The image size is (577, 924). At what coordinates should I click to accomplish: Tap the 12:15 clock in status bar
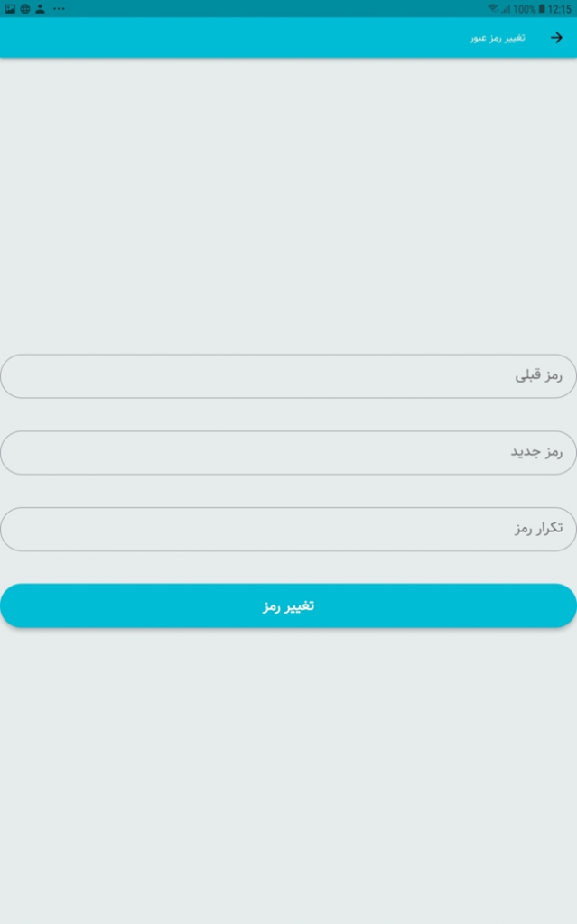click(x=559, y=9)
